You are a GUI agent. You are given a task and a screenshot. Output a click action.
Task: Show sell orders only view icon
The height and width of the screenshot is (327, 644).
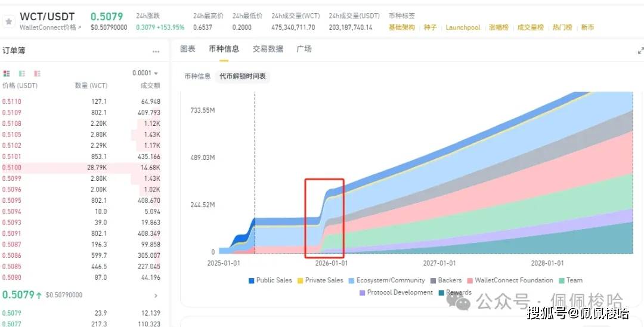click(38, 73)
